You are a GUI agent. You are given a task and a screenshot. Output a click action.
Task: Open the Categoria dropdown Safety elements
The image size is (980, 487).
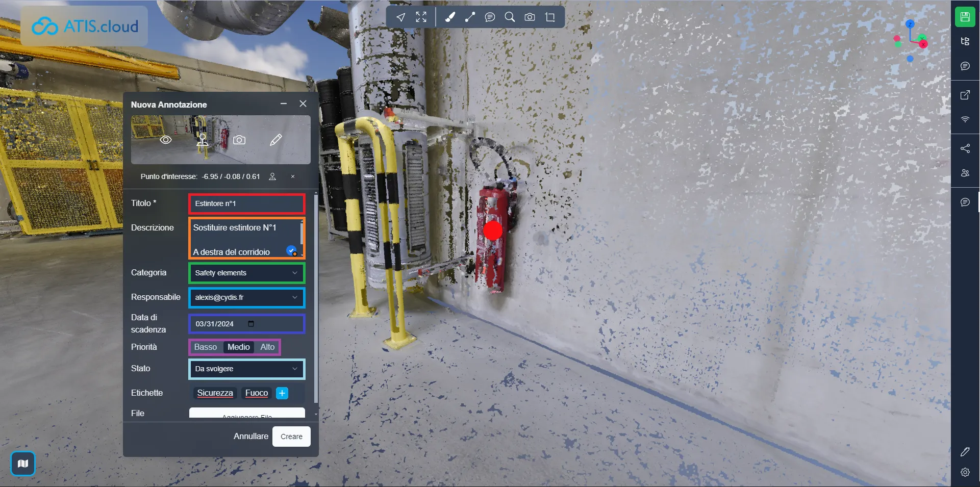(x=247, y=273)
